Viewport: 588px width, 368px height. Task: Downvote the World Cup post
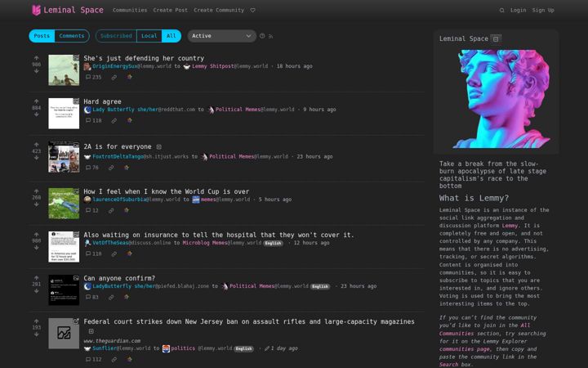coord(37,204)
